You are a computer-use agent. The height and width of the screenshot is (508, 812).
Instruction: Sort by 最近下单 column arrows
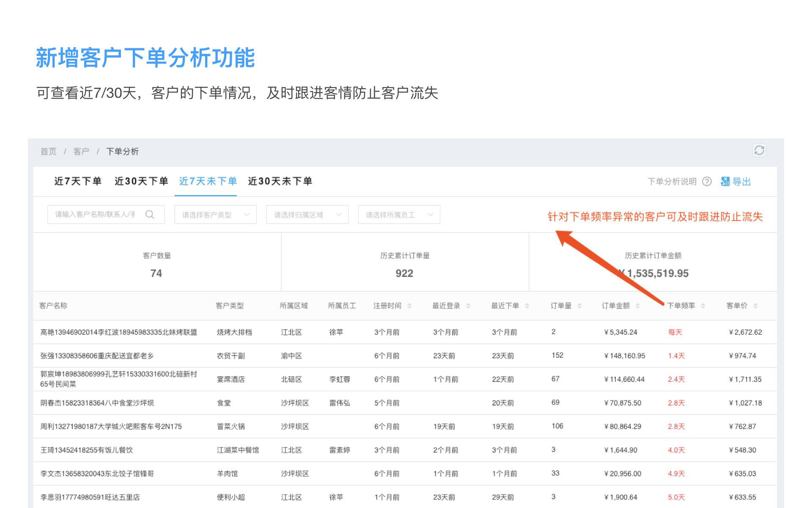527,306
